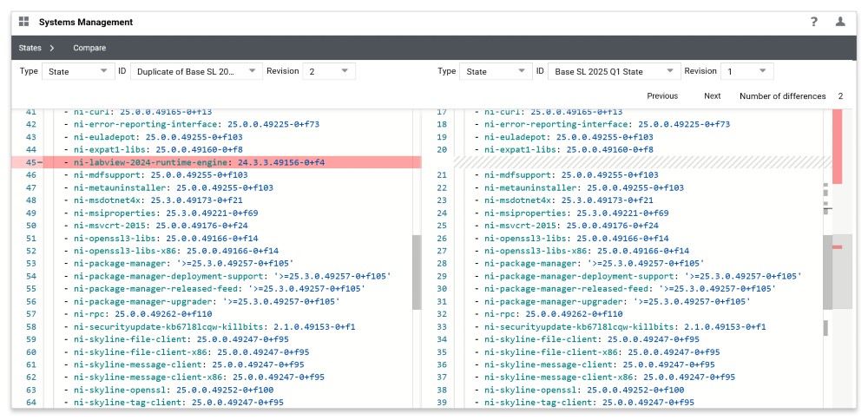Click the revert marker beside line 45
This screenshot has width=868, height=420.
click(x=41, y=162)
